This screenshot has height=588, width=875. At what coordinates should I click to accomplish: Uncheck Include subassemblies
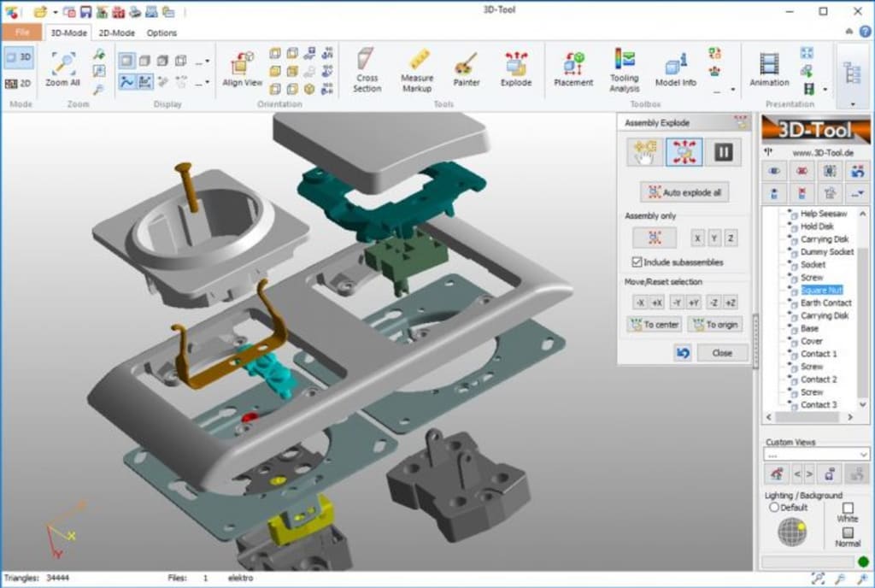[637, 262]
